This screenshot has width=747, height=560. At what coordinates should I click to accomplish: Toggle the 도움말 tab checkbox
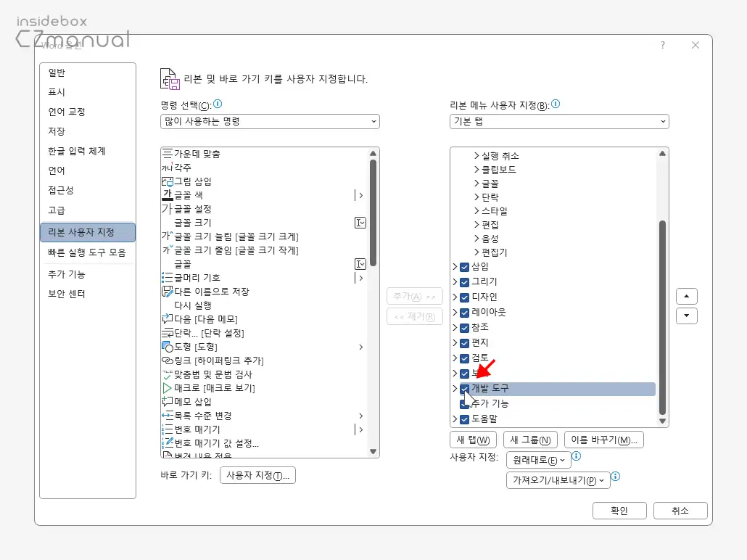(465, 419)
